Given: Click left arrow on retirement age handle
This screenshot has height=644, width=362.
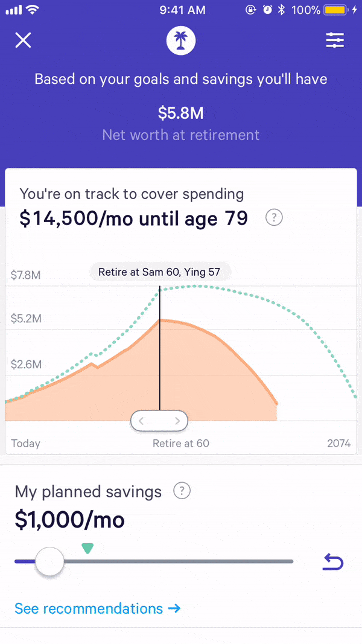Looking at the screenshot, I should [x=142, y=421].
